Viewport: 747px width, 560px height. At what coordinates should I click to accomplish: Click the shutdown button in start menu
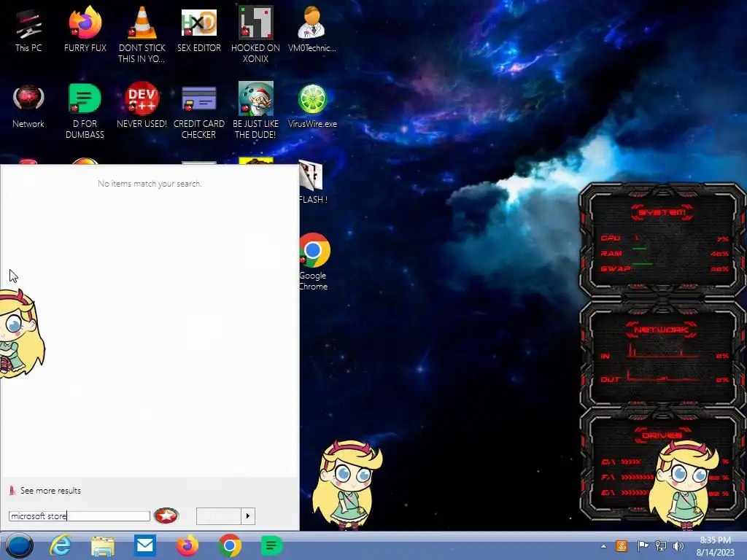[219, 516]
